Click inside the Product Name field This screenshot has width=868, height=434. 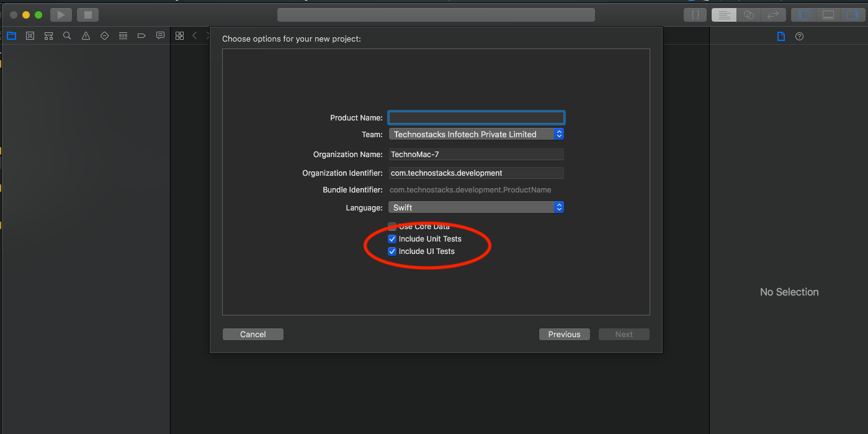(x=476, y=117)
